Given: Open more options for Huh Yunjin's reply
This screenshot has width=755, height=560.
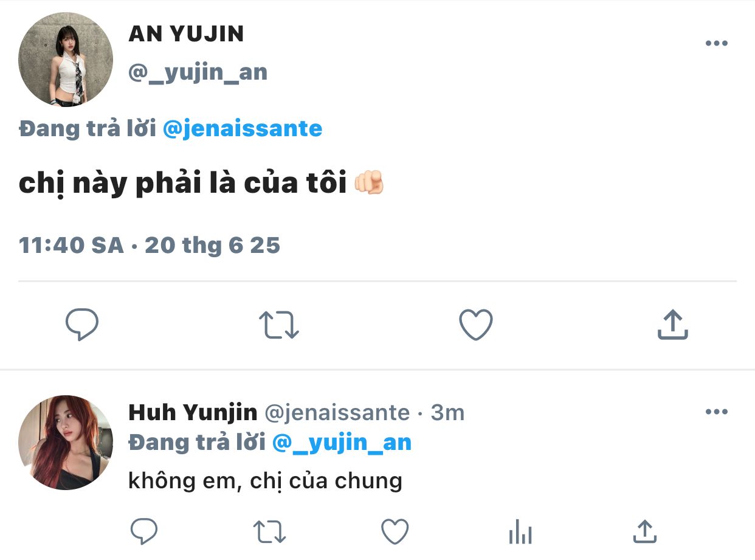Looking at the screenshot, I should point(716,412).
